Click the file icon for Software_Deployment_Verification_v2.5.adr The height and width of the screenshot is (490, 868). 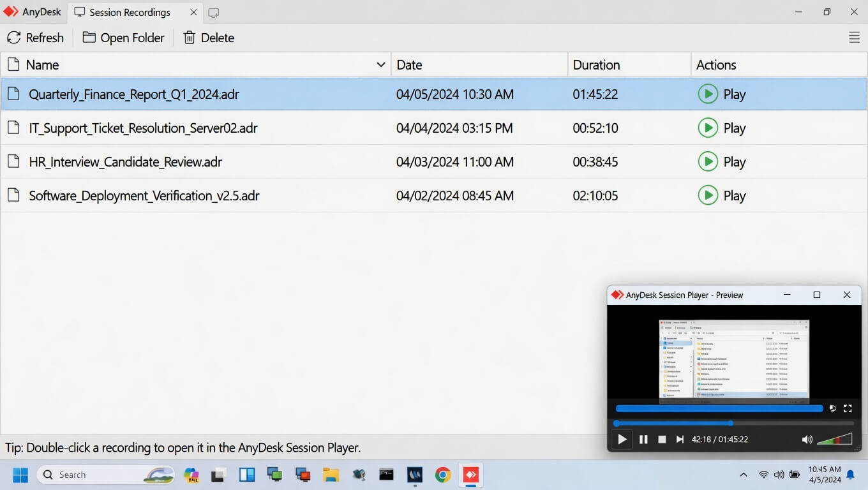coord(13,195)
